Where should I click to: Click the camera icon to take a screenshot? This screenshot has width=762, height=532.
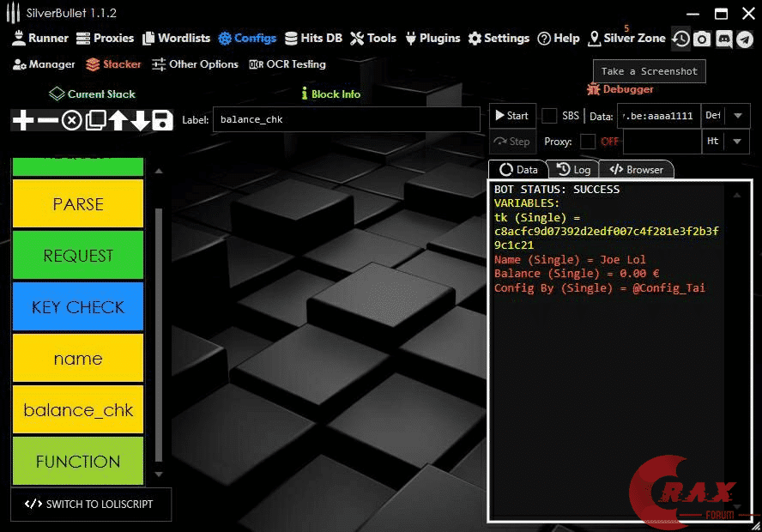tap(702, 39)
